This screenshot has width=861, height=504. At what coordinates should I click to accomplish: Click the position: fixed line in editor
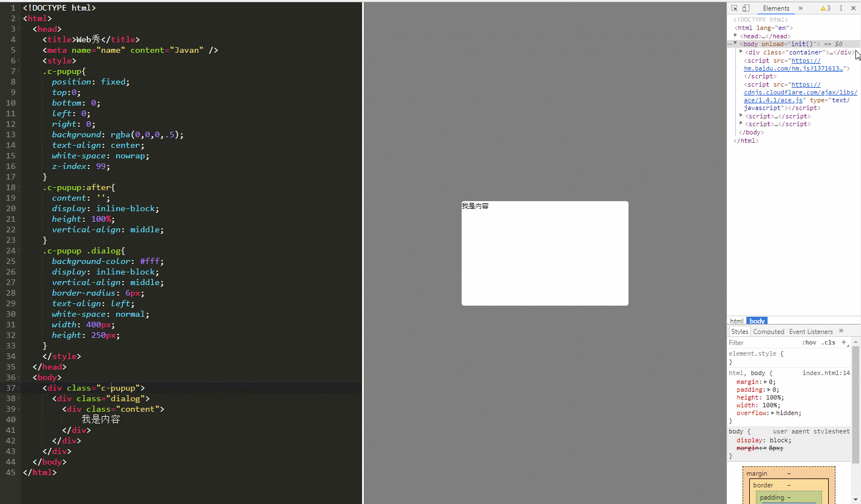tap(91, 82)
